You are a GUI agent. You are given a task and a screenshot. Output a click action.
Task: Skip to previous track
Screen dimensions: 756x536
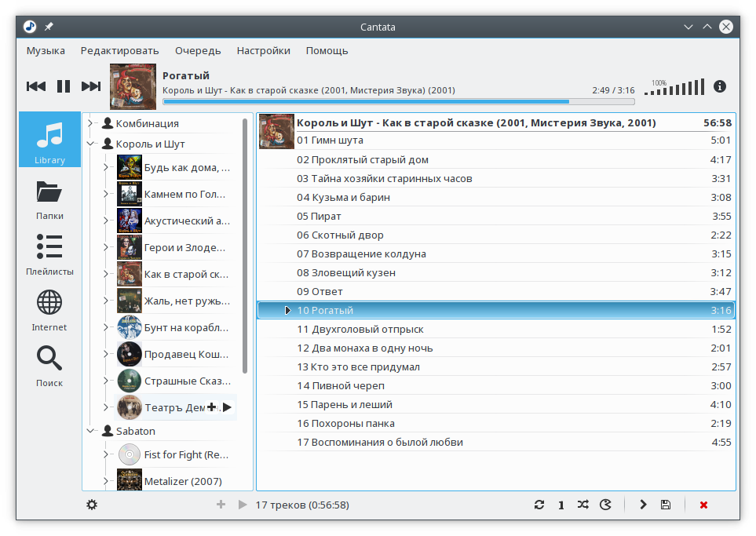[36, 86]
